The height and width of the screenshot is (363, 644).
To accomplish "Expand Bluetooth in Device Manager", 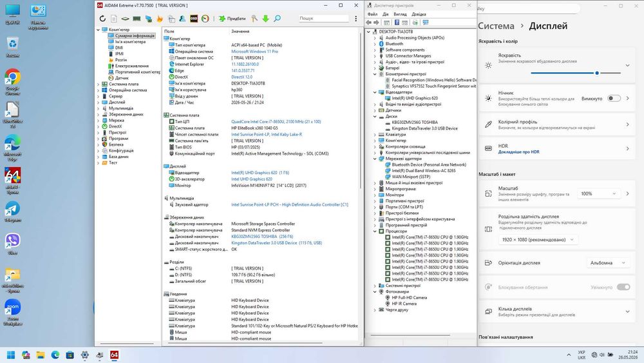I will pos(375,44).
